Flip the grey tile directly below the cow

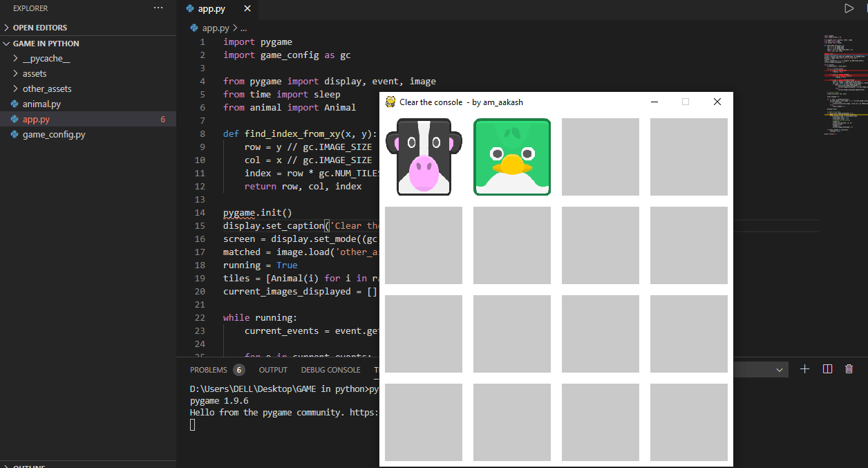coord(424,245)
